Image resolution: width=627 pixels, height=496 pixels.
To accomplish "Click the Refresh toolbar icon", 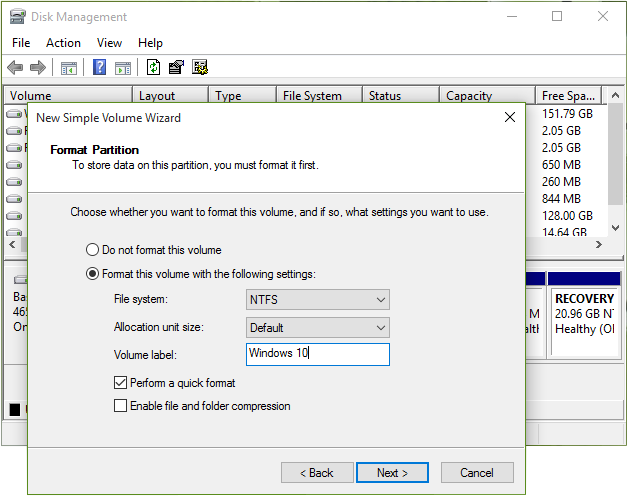I will tap(153, 68).
